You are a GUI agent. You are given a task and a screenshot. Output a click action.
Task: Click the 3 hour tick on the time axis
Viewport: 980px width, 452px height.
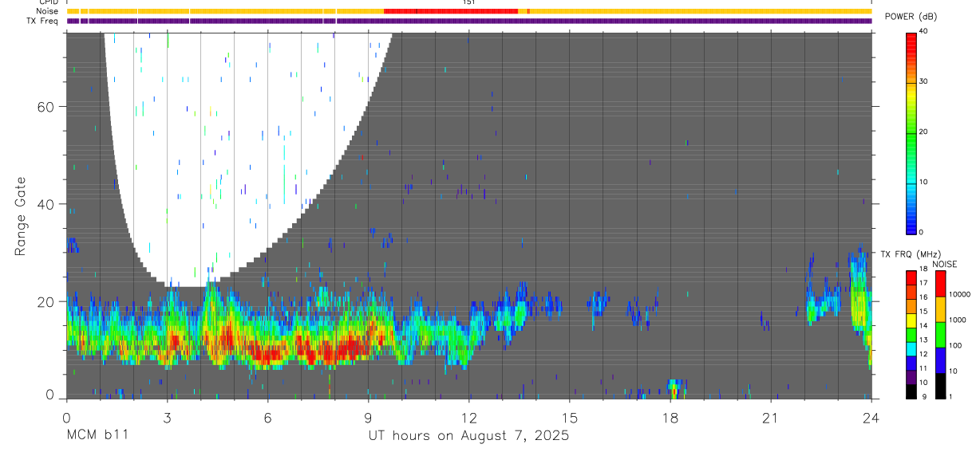tap(167, 417)
